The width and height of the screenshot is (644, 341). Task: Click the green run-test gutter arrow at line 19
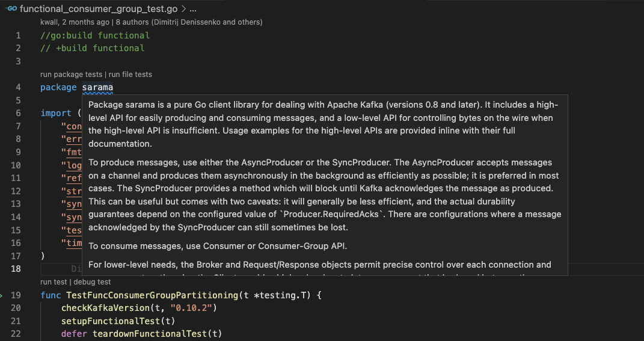[1, 295]
